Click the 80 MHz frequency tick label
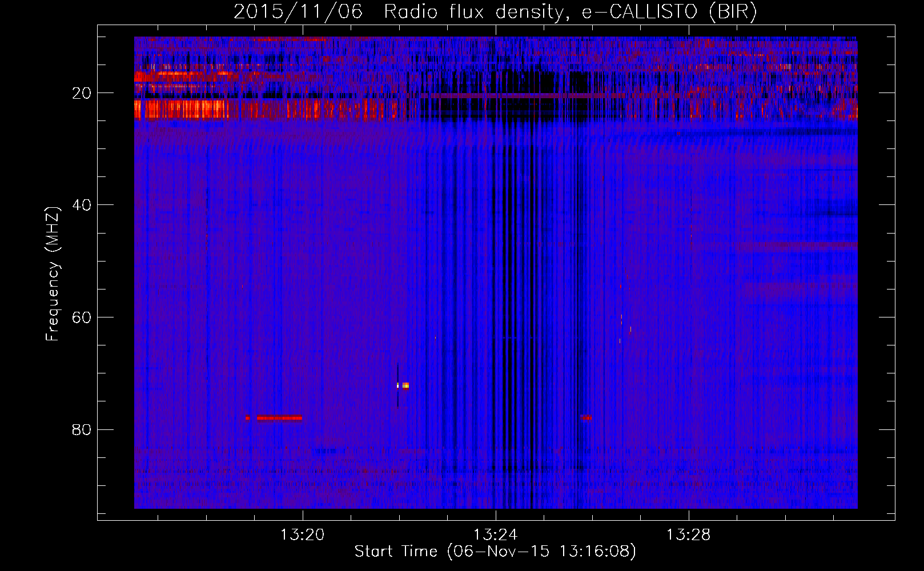Viewport: 924px width, 571px height. pyautogui.click(x=82, y=429)
